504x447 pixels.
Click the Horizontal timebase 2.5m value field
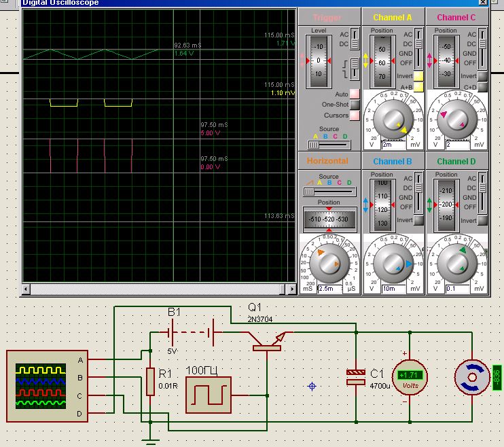[x=330, y=289]
